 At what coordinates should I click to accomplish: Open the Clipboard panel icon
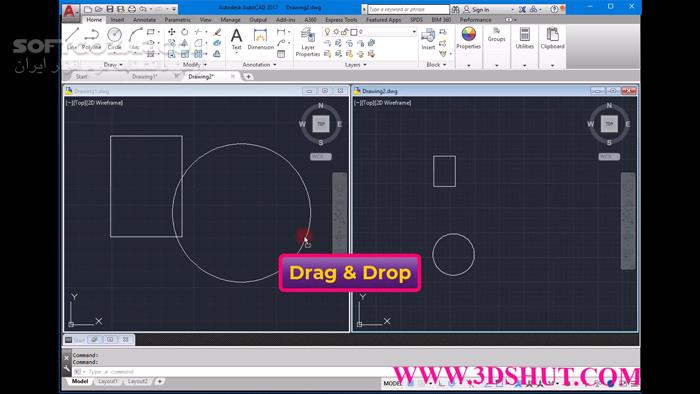tap(553, 37)
